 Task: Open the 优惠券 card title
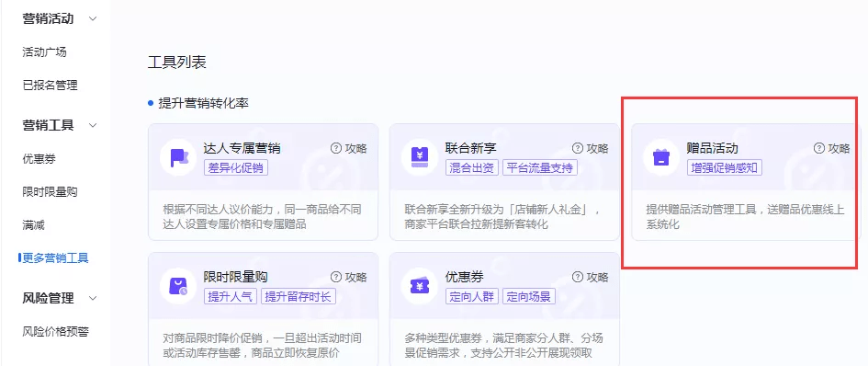click(x=465, y=277)
